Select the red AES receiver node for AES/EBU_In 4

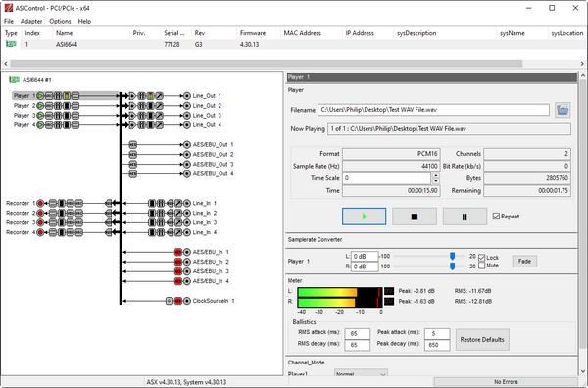[x=178, y=281]
